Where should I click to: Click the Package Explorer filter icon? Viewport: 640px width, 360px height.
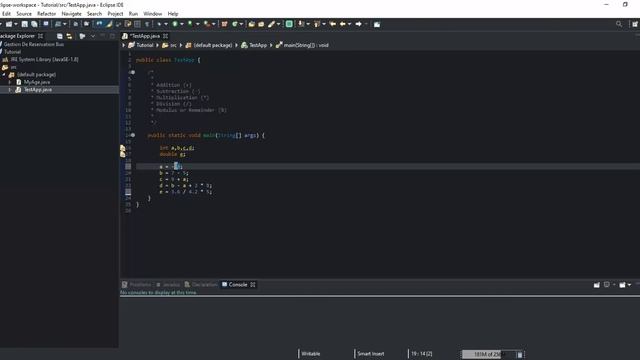tap(82, 36)
